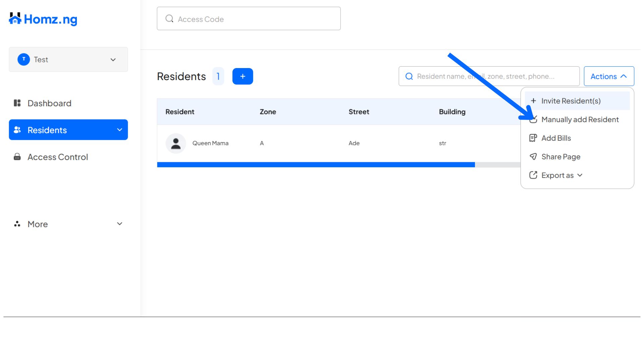Click building cell str
The image size is (644, 362).
[442, 143]
